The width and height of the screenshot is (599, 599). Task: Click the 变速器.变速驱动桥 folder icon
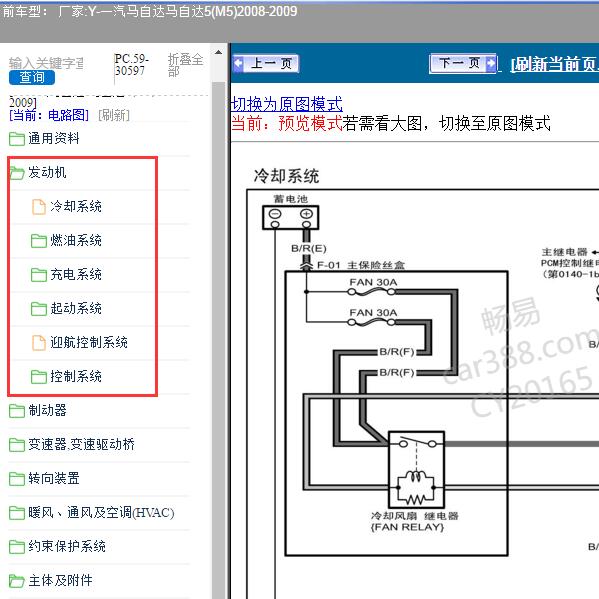pyautogui.click(x=17, y=445)
